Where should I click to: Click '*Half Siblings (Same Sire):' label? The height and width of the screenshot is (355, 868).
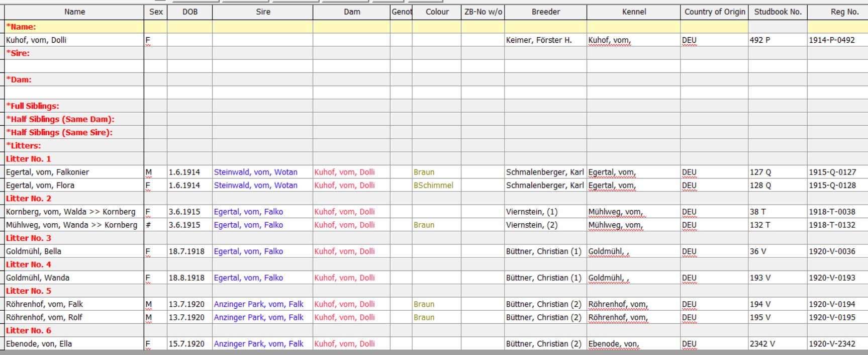[x=59, y=132]
